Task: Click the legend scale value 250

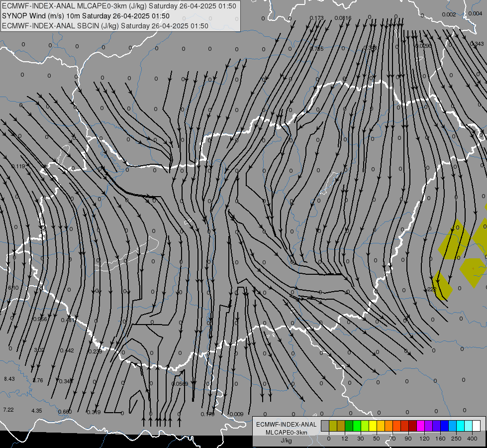Action: tap(456, 439)
